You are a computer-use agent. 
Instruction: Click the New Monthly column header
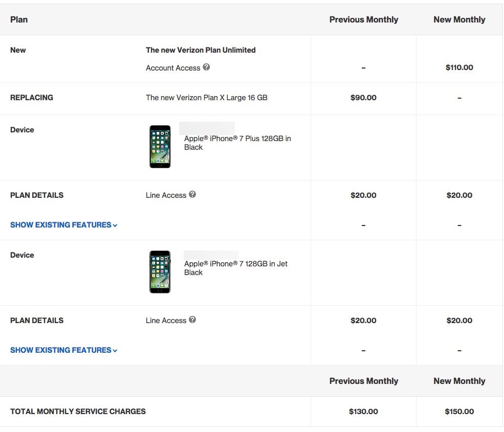[x=459, y=19]
